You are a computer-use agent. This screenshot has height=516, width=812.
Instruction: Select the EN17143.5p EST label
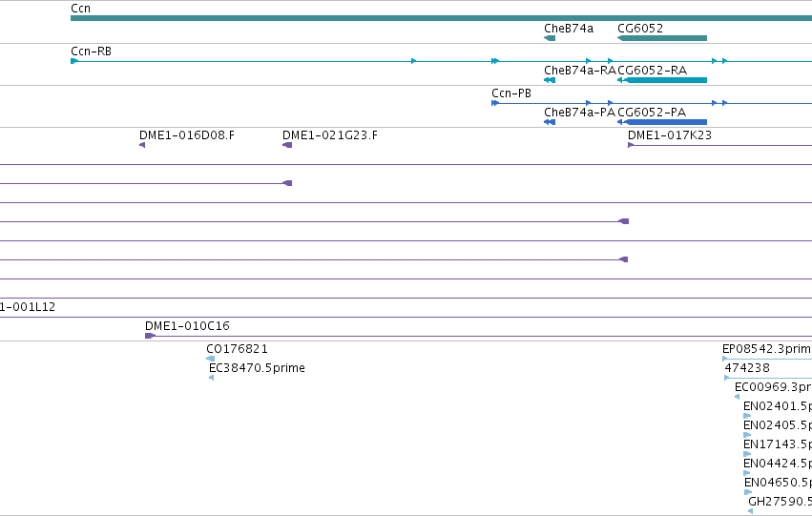(x=778, y=444)
